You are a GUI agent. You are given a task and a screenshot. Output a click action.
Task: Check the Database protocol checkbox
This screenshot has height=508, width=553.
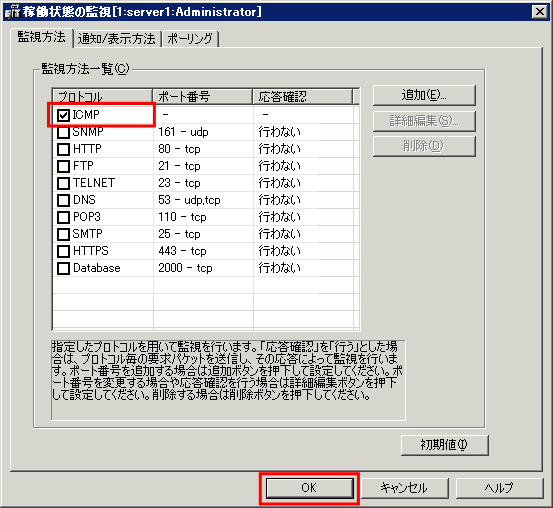(x=63, y=268)
